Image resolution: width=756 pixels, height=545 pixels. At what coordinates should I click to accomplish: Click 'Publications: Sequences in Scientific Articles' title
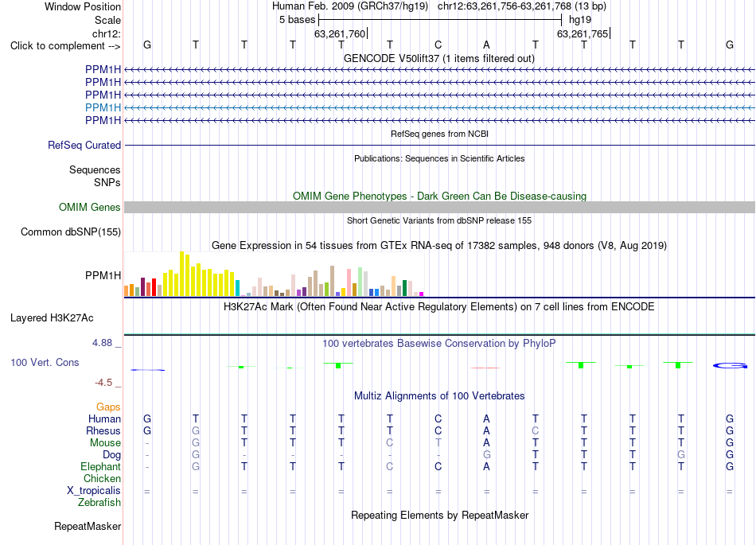pyautogui.click(x=439, y=158)
